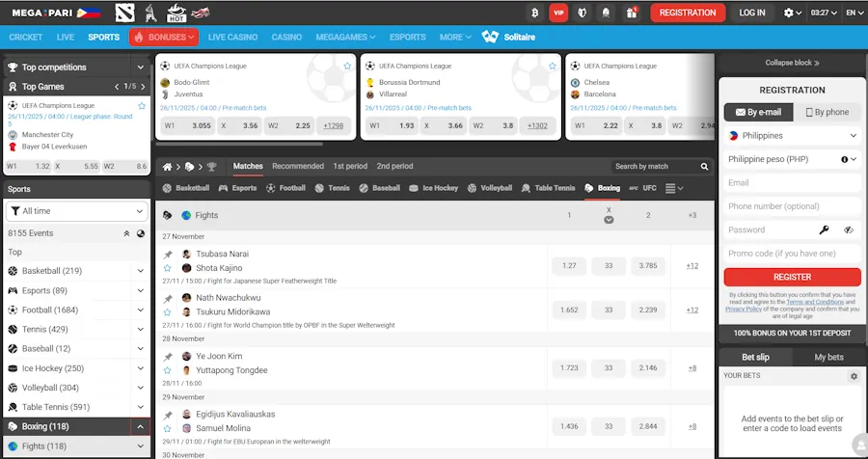The width and height of the screenshot is (868, 459).
Task: Open the EN language dropdown
Action: click(854, 13)
